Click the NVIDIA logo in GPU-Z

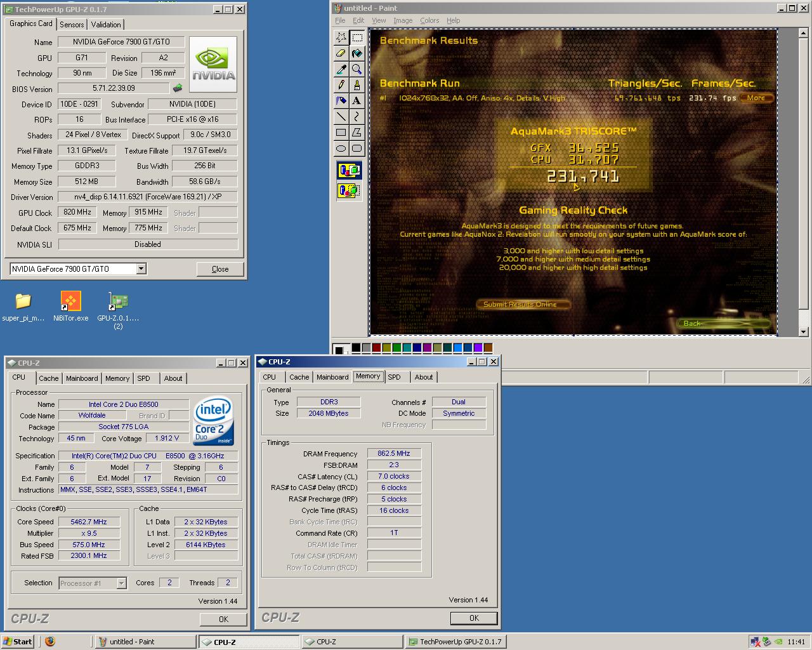click(x=214, y=65)
